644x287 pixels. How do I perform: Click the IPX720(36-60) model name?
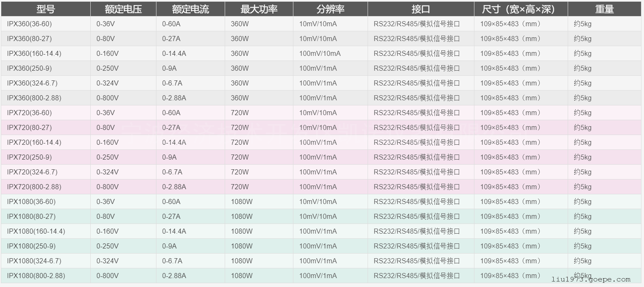pyautogui.click(x=29, y=113)
